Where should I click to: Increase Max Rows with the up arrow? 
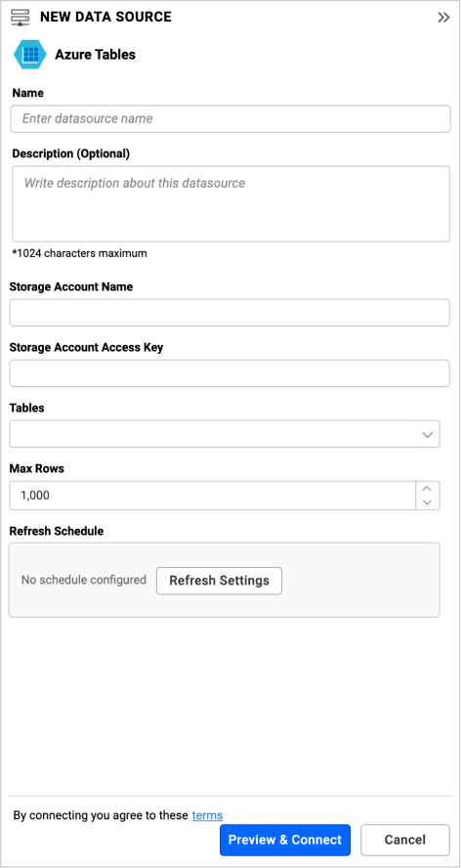[x=427, y=489]
